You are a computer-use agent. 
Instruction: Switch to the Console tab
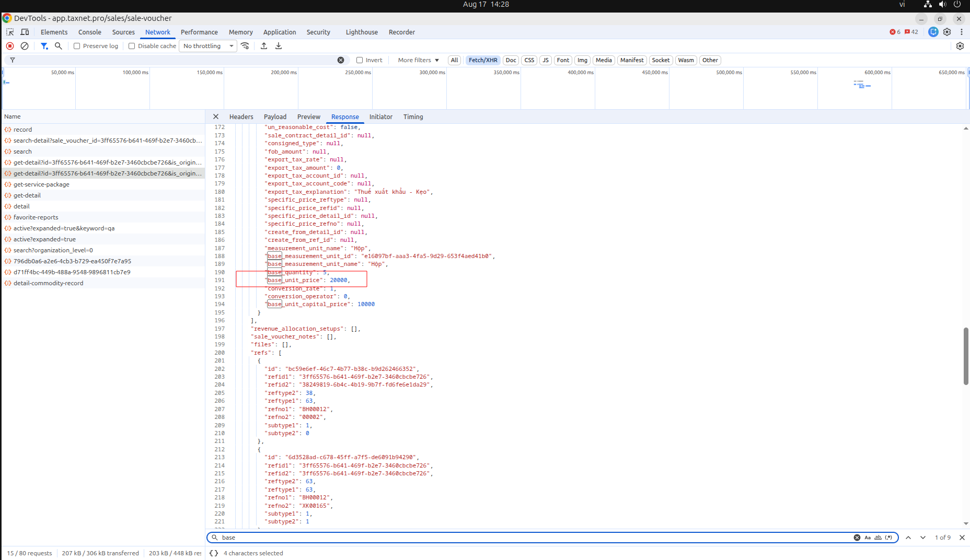click(90, 32)
